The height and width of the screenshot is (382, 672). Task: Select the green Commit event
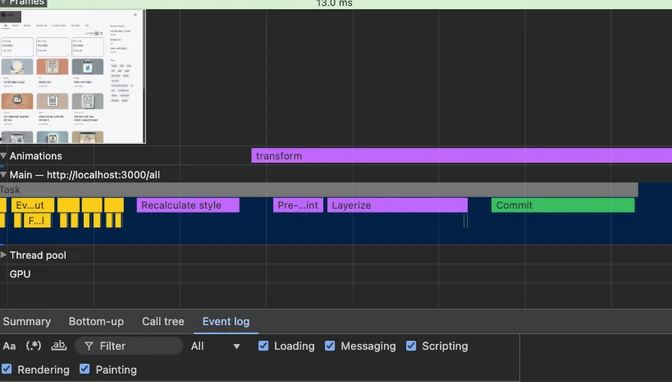[x=563, y=205]
